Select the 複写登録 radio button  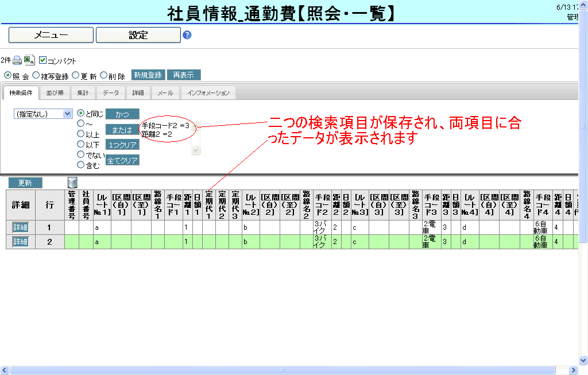tap(36, 75)
